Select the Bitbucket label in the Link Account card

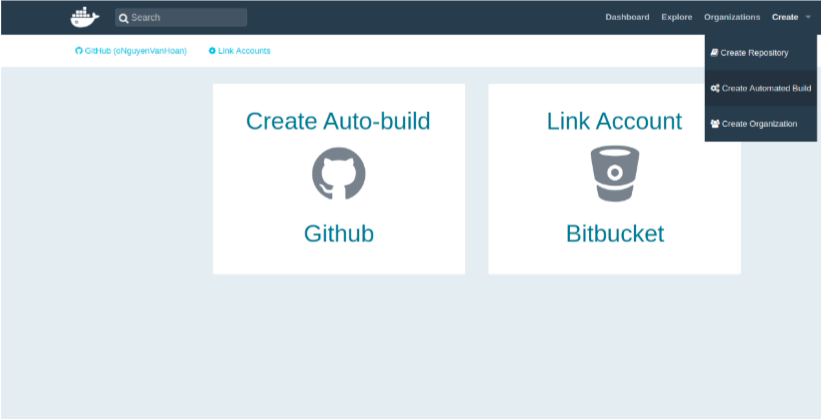tap(614, 234)
